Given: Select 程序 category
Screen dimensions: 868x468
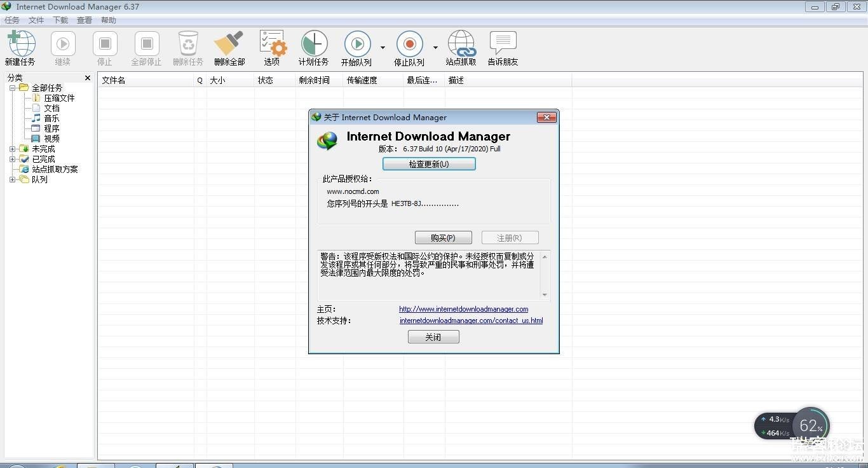Looking at the screenshot, I should (51, 128).
